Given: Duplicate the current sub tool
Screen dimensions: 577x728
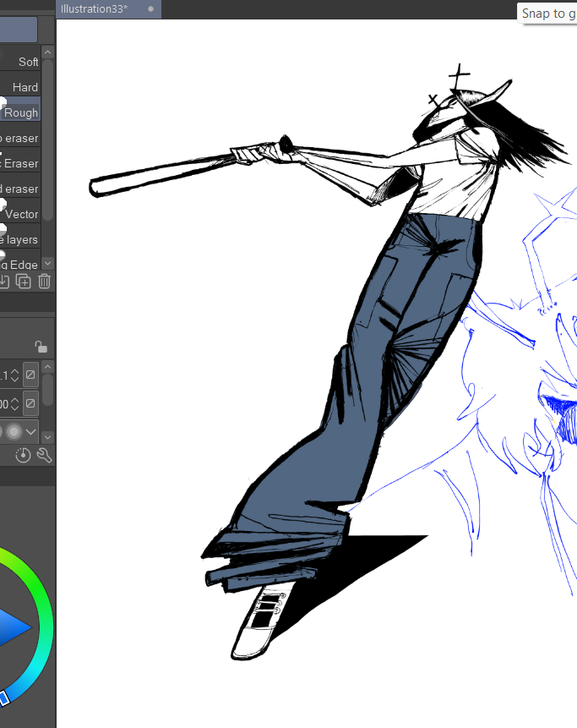Looking at the screenshot, I should [23, 281].
